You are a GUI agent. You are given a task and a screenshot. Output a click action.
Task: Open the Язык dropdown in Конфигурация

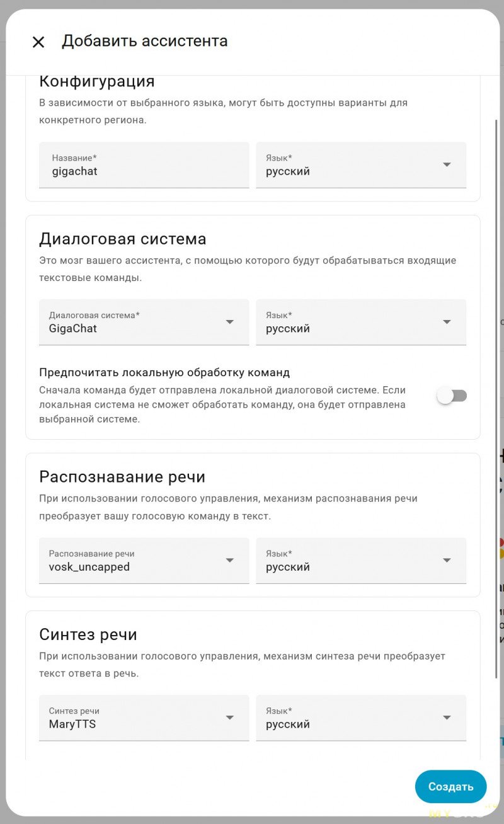pos(353,165)
